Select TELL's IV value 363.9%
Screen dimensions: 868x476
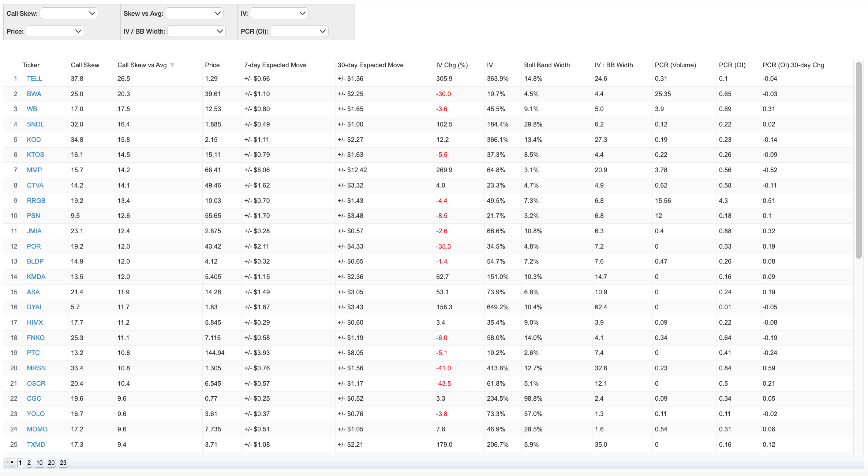click(x=498, y=79)
